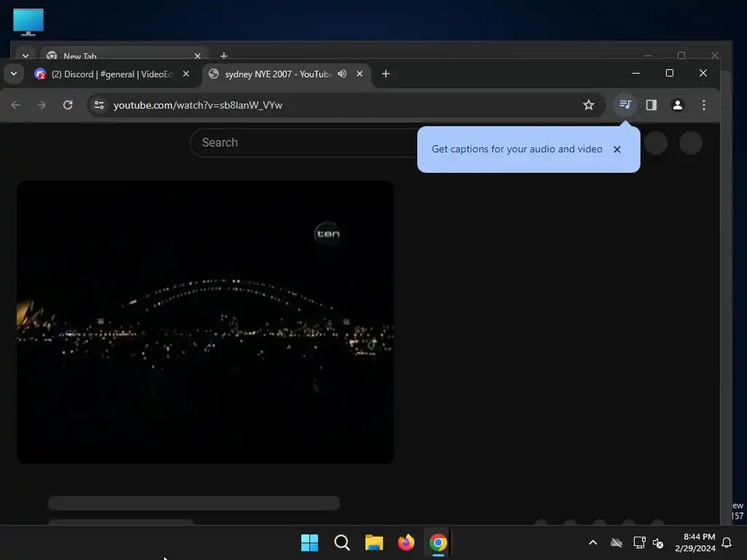Viewport: 747px width, 560px height.
Task: Go back to previous page
Action: [16, 105]
